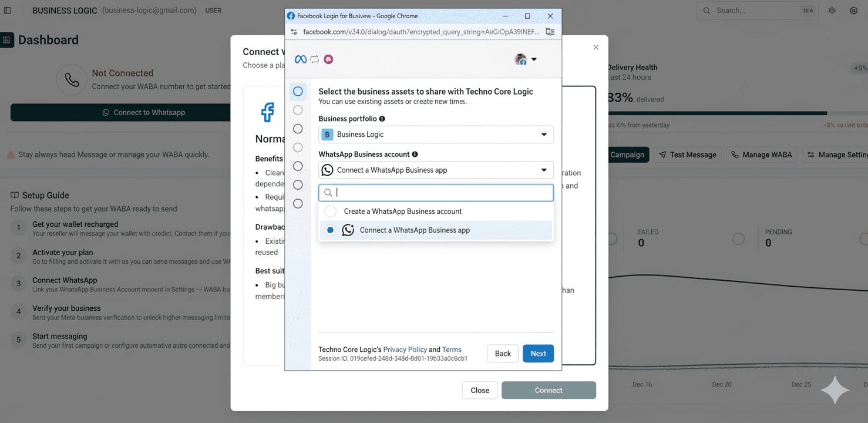Click the search magnifier icon in the dashboard top bar
This screenshot has width=868, height=423.
pos(706,11)
